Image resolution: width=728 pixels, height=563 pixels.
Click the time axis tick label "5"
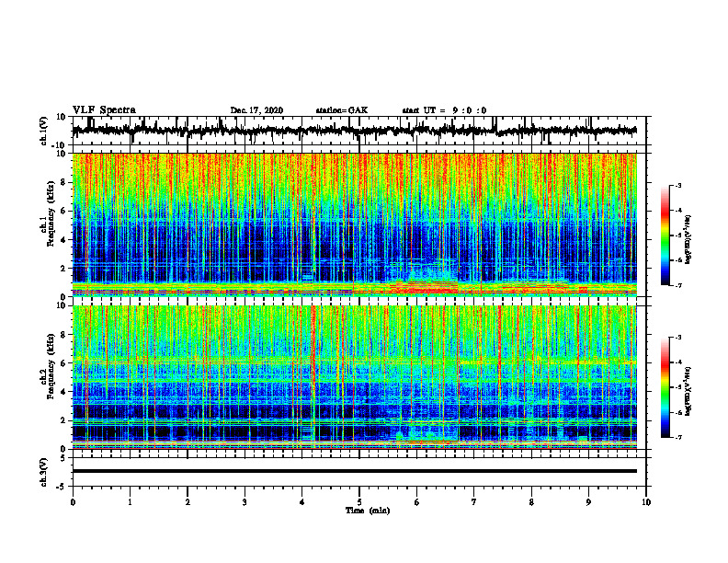359,502
